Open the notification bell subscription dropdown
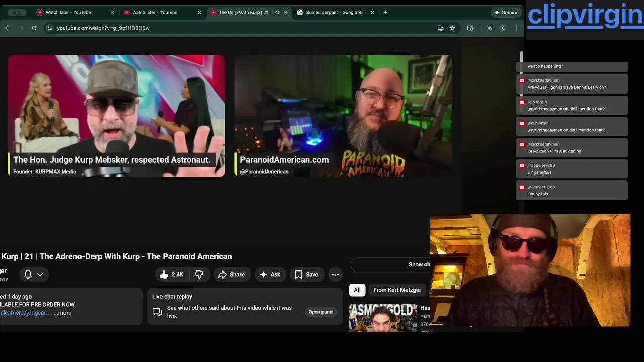The height and width of the screenshot is (362, 644). [x=34, y=274]
